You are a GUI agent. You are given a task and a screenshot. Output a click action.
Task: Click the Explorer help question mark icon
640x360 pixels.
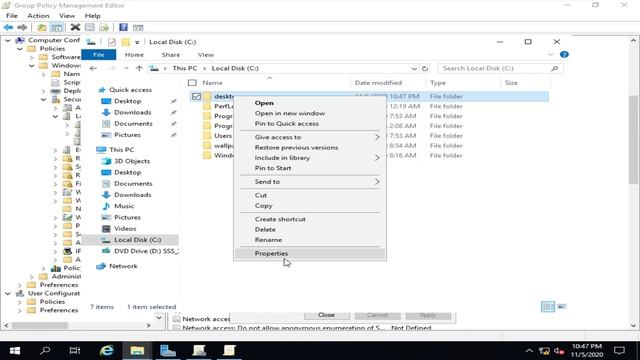tap(564, 54)
